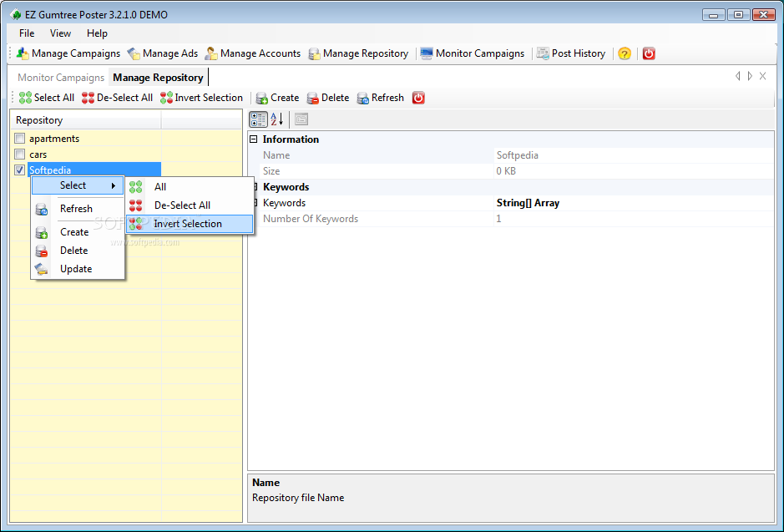Close the current tab with X
The width and height of the screenshot is (784, 532).
pyautogui.click(x=762, y=76)
